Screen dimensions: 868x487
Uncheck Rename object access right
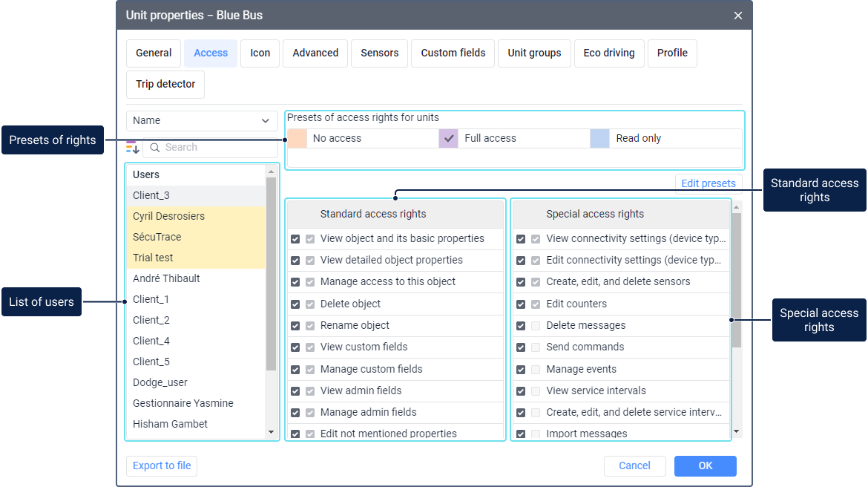pos(295,326)
